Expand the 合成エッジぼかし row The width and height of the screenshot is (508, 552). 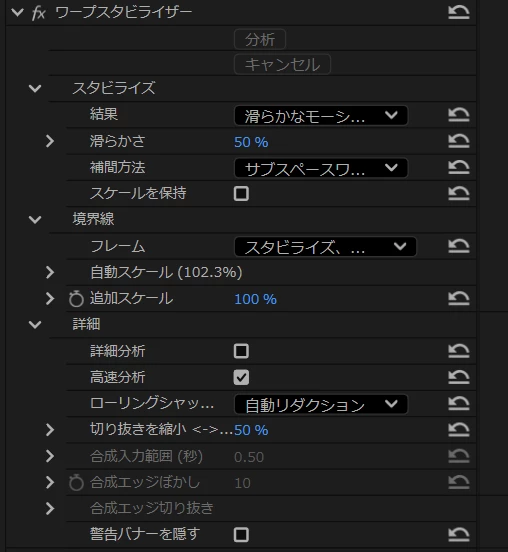pos(50,482)
